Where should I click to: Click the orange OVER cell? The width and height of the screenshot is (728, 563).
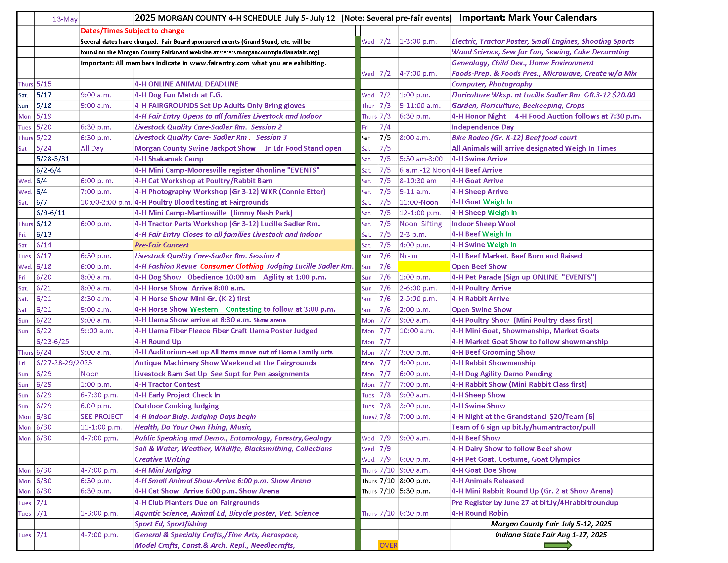coord(388,545)
